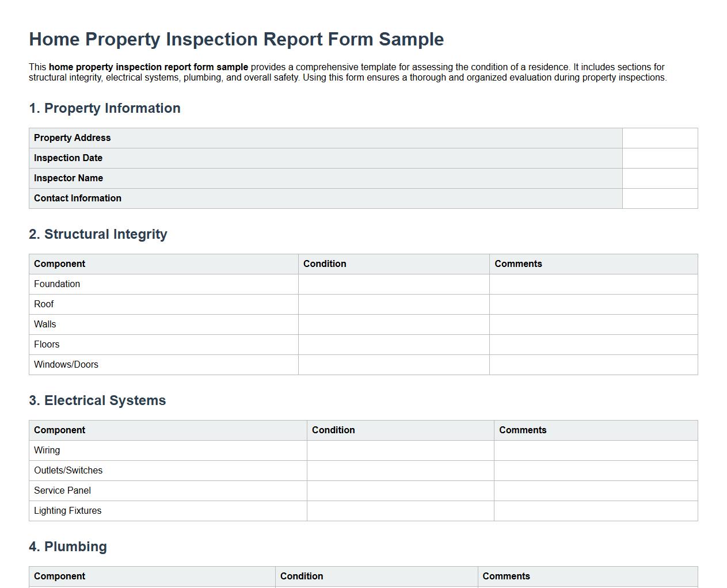Click the Condition cell for Wiring
The width and height of the screenshot is (727, 588).
click(400, 450)
